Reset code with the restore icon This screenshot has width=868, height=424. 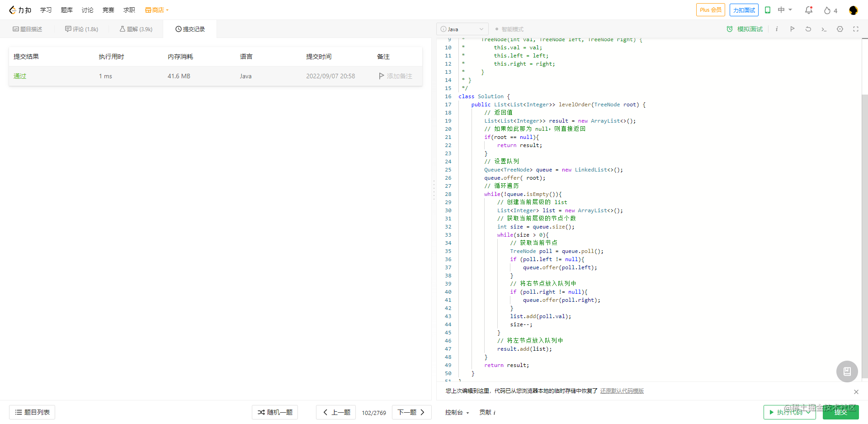pos(808,29)
